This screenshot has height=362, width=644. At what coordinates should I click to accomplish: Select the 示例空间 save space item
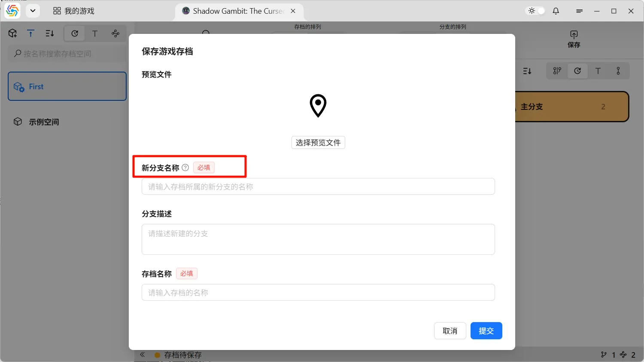pos(44,122)
